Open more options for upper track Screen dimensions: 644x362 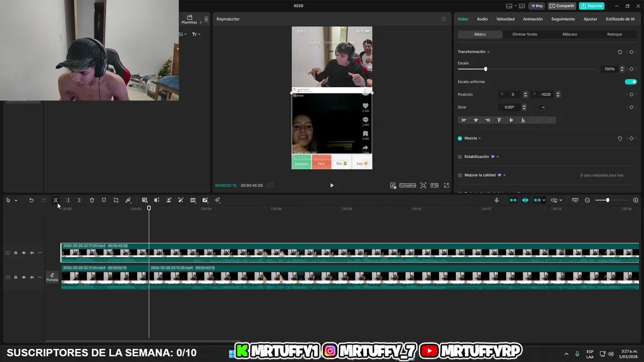pyautogui.click(x=40, y=253)
